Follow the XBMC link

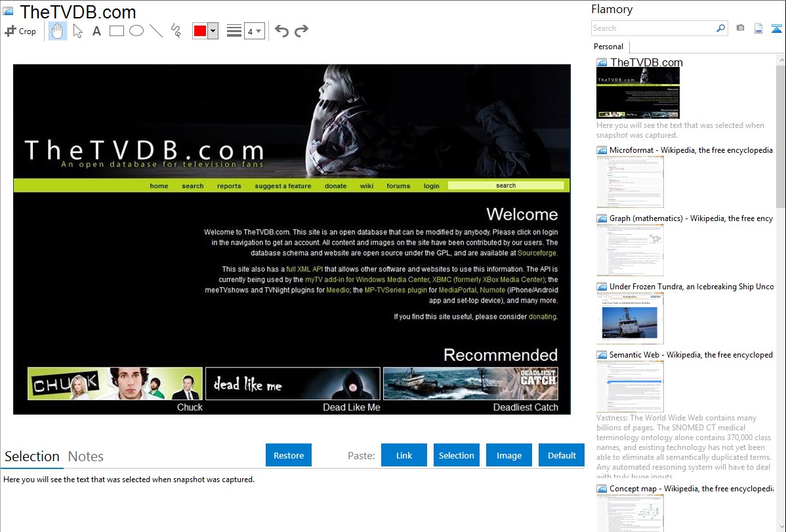[x=488, y=280]
